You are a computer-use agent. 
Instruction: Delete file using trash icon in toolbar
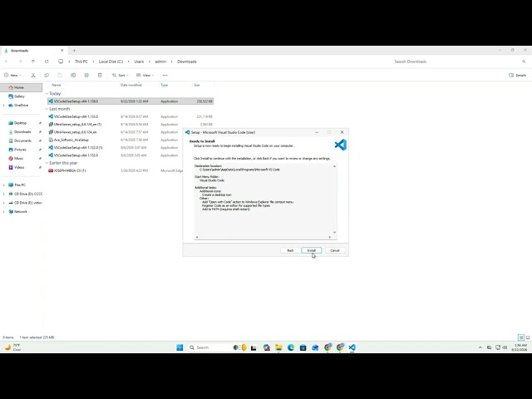coord(100,75)
